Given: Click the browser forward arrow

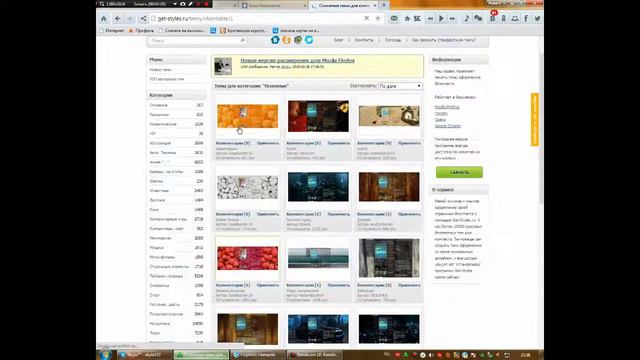Looking at the screenshot, I should pos(130,19).
